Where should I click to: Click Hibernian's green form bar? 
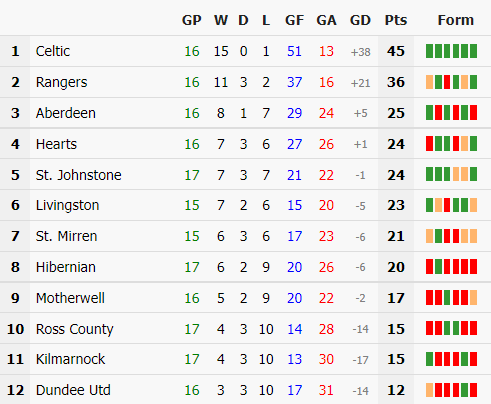pos(438,267)
